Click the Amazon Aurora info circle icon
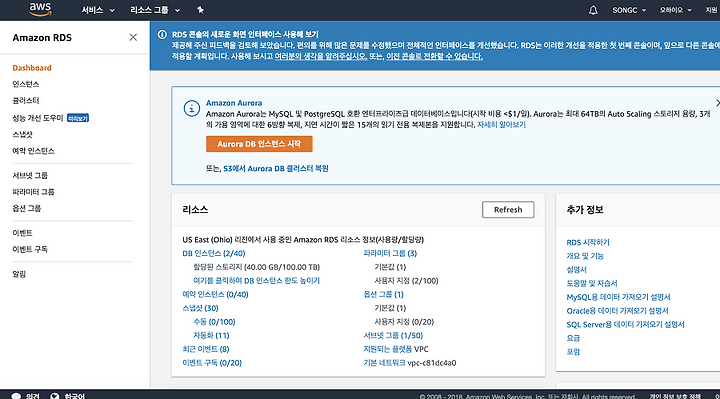The image size is (720, 399). pos(191,109)
